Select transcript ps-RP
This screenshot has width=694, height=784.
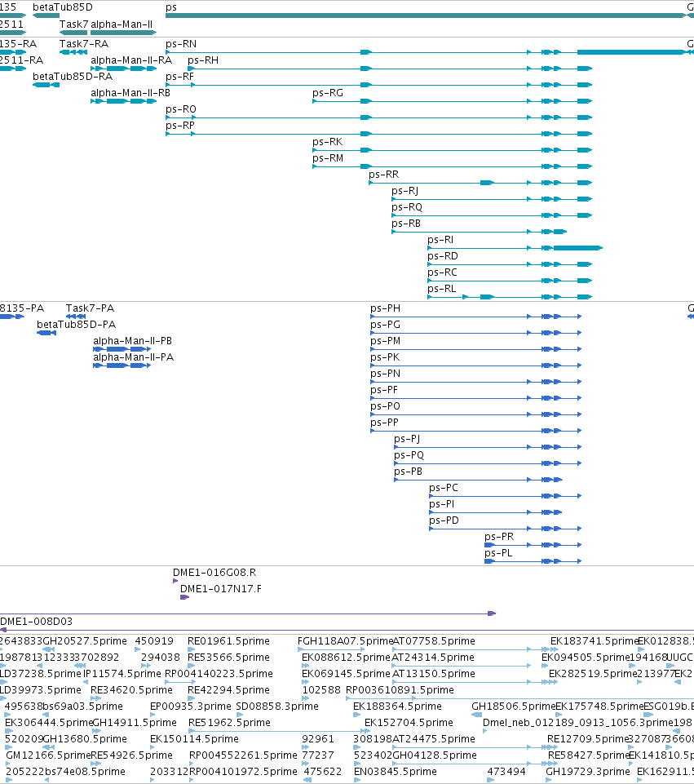[378, 134]
